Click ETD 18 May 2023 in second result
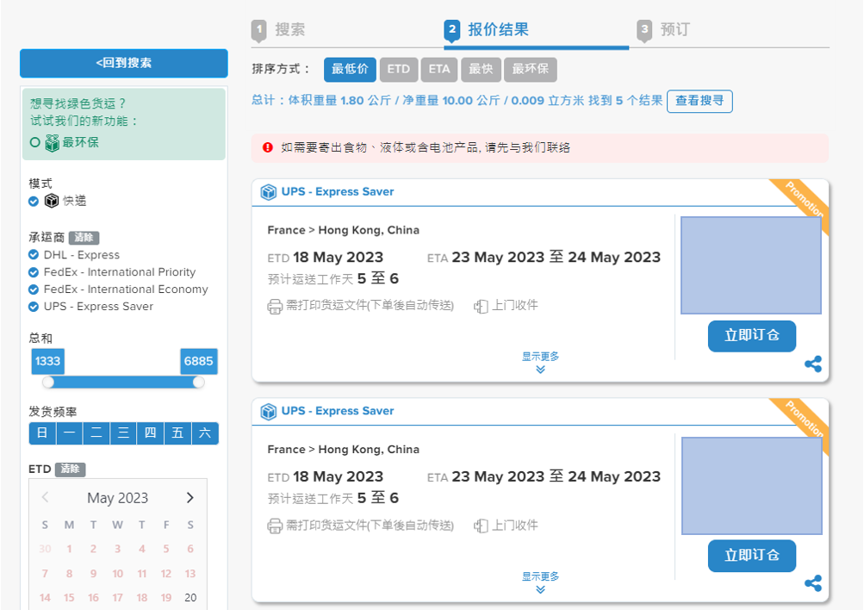This screenshot has width=864, height=616. [x=325, y=476]
